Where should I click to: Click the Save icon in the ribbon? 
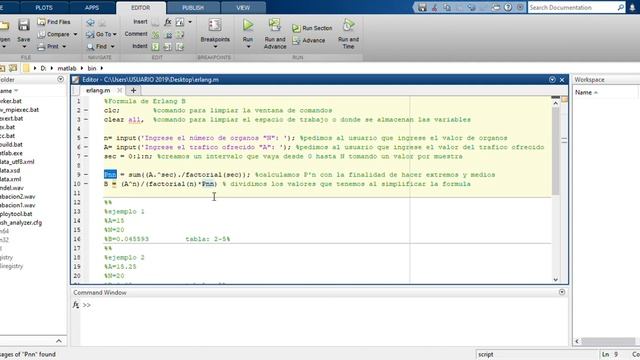pos(24,25)
